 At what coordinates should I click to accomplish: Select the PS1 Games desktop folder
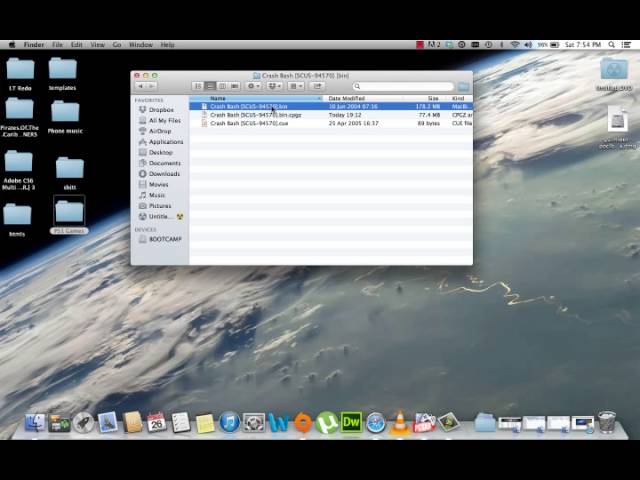coord(69,215)
